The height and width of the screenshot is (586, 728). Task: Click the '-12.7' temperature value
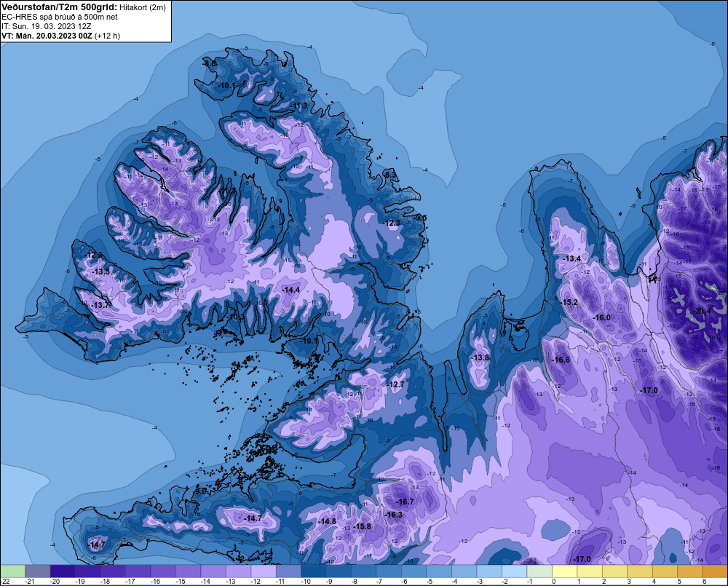[x=396, y=384]
